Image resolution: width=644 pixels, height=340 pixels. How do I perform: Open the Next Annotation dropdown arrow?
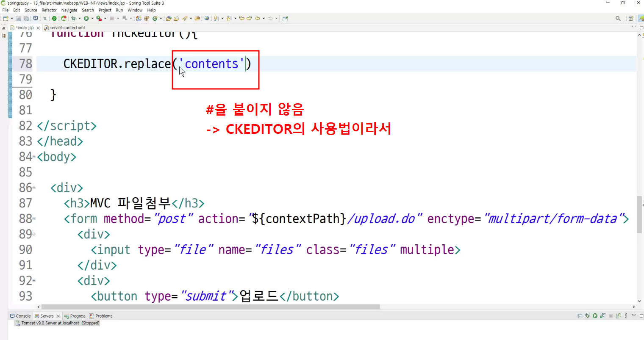tap(222, 19)
